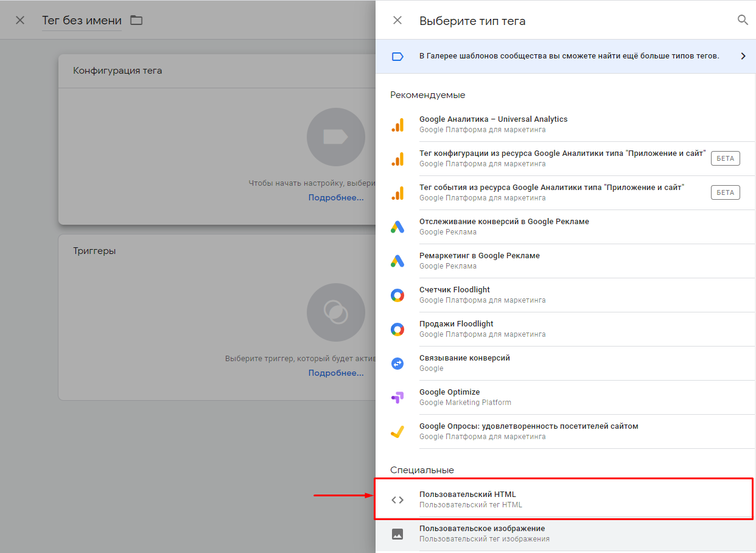Click the search magnifier icon in panel header
The height and width of the screenshot is (553, 756).
[x=742, y=20]
